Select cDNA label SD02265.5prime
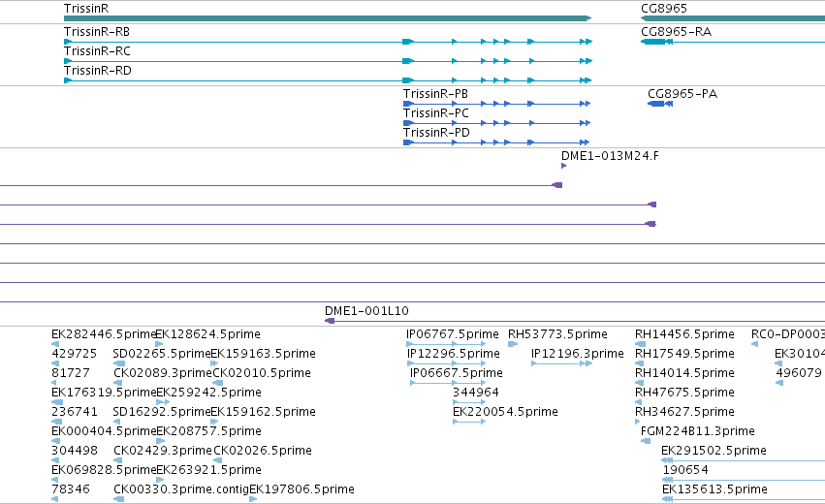825x504 pixels. click(x=162, y=354)
